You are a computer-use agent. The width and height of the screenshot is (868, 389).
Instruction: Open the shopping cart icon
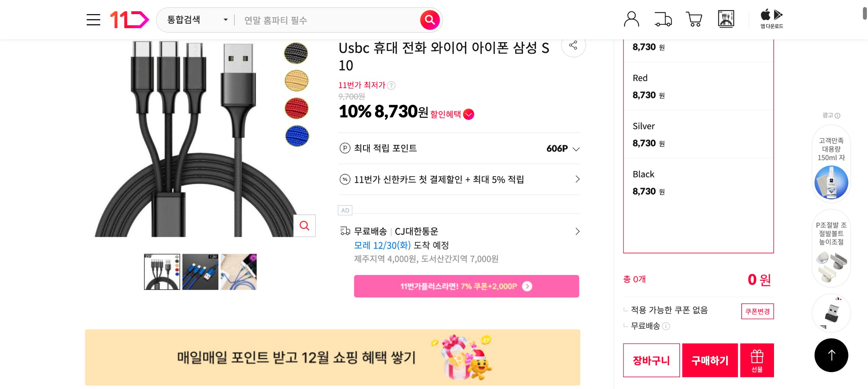694,20
